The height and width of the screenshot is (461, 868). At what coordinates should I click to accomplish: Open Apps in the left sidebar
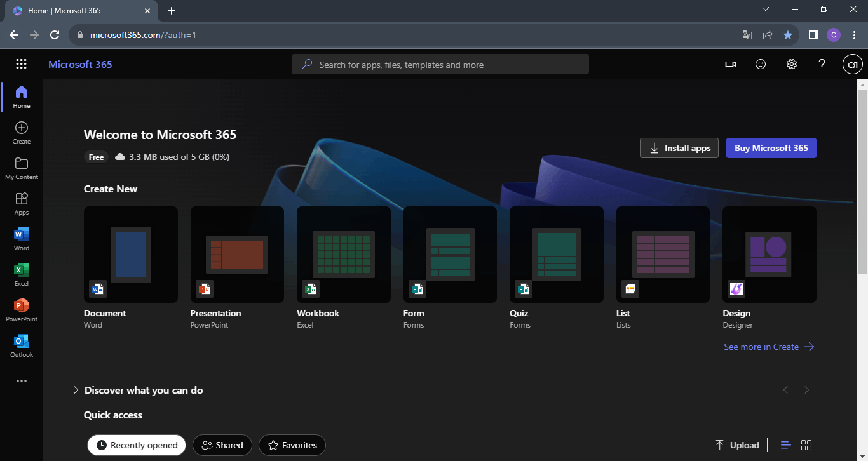point(22,204)
